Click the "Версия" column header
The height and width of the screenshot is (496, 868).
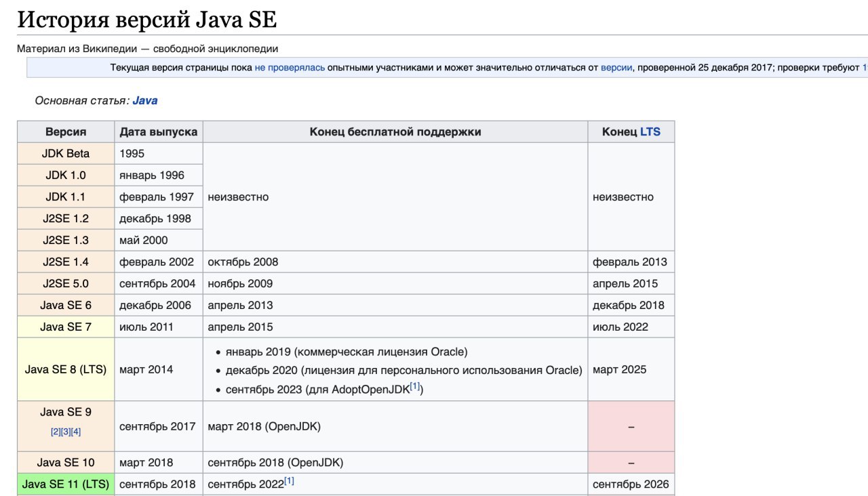pos(66,131)
